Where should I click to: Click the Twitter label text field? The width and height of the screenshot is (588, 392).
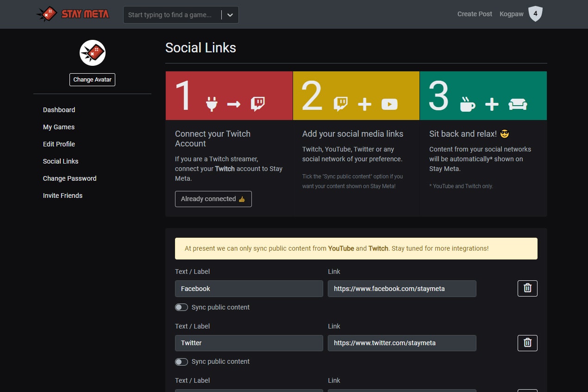249,343
